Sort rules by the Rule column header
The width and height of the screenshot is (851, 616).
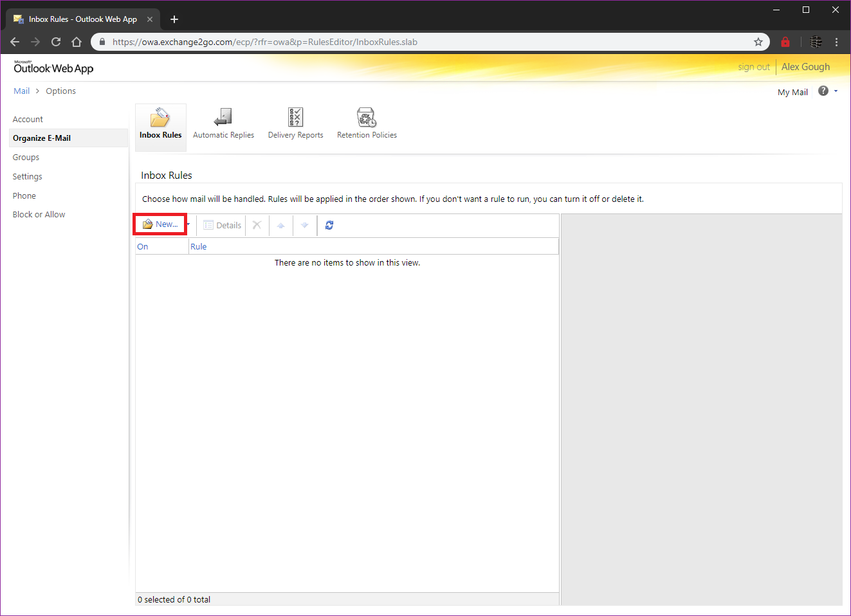(x=374, y=247)
